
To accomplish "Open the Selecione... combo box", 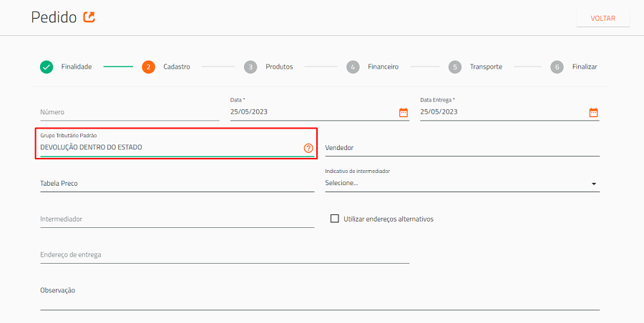I will (x=462, y=184).
